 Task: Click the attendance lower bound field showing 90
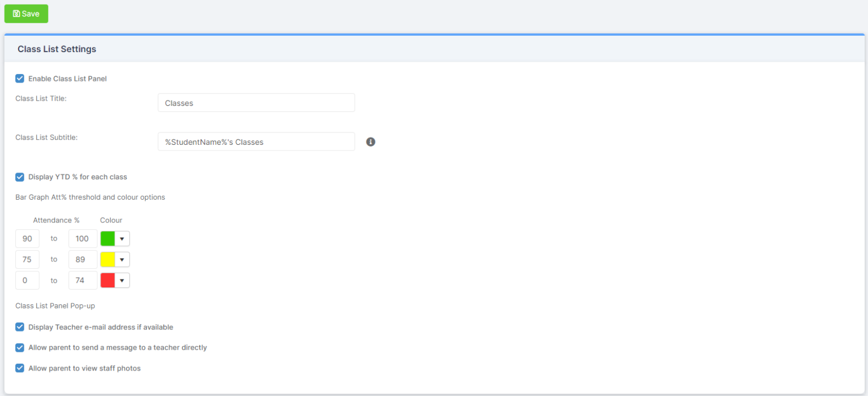tap(27, 239)
